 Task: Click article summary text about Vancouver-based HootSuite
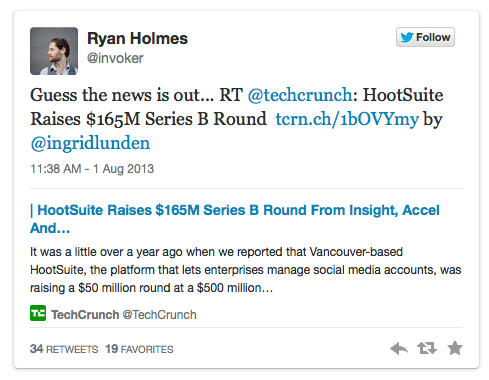[246, 270]
